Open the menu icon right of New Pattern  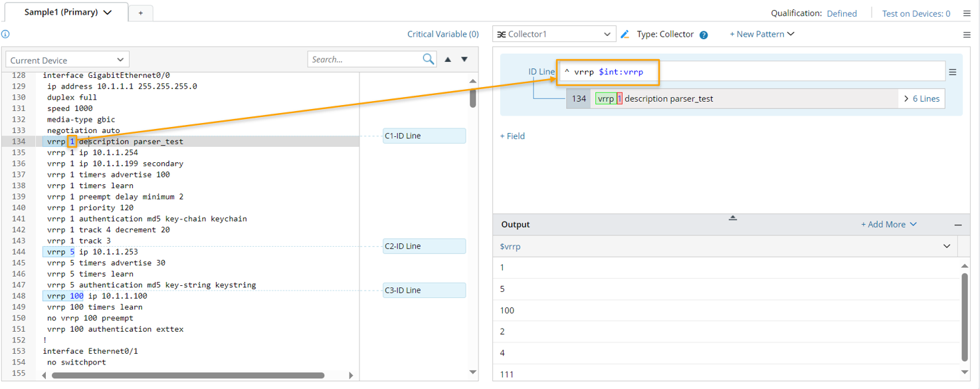[x=967, y=35]
